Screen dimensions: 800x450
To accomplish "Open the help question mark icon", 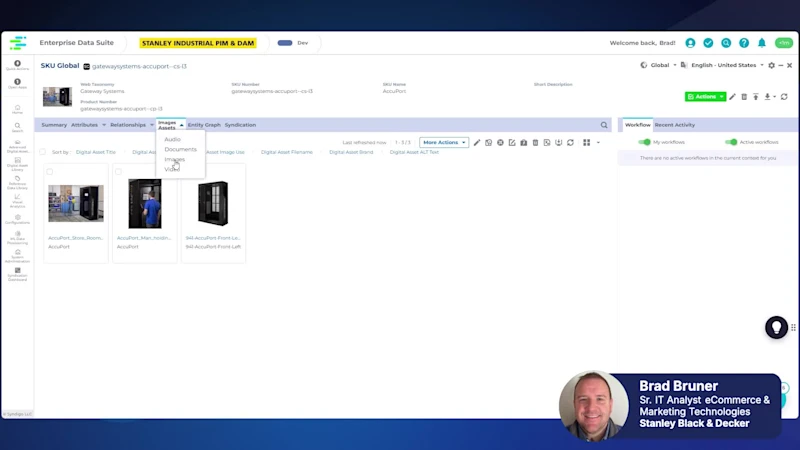I will [x=743, y=43].
